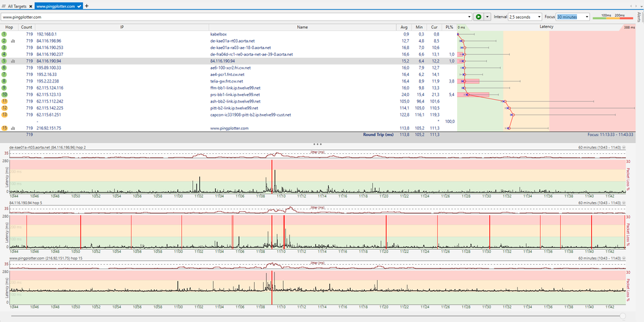The width and height of the screenshot is (644, 322).
Task: Click the green hop 6 circle icon
Action: click(x=4, y=68)
